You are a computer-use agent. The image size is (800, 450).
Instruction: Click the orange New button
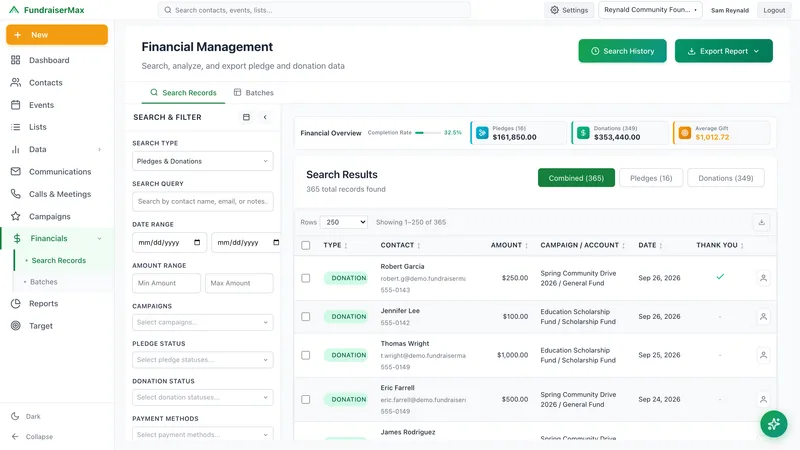point(57,35)
